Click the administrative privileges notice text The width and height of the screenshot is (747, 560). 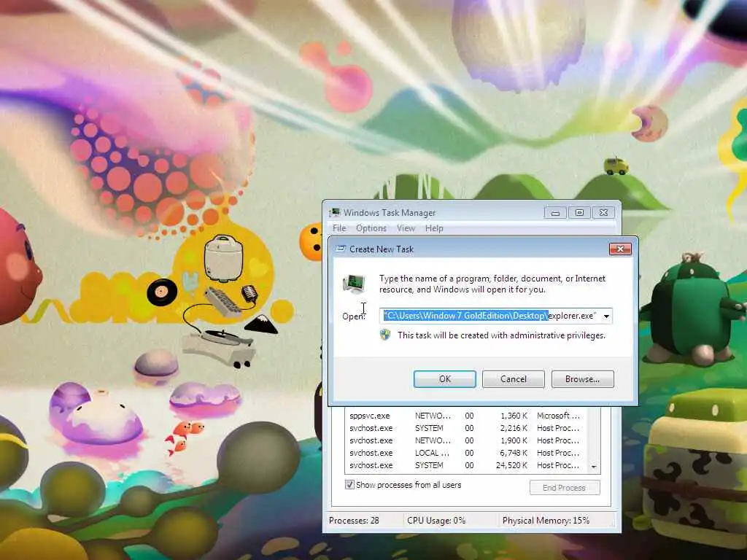click(x=501, y=335)
